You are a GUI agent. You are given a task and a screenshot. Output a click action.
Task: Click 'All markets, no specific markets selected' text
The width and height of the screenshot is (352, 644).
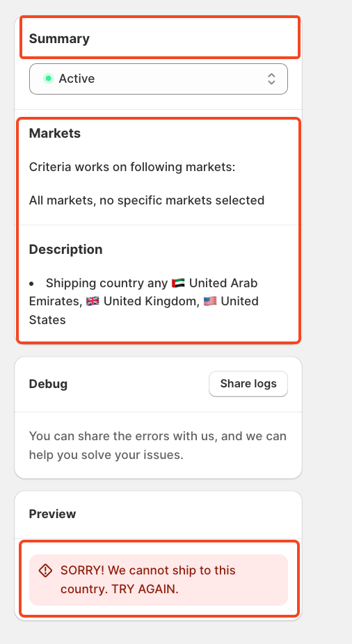tap(147, 200)
